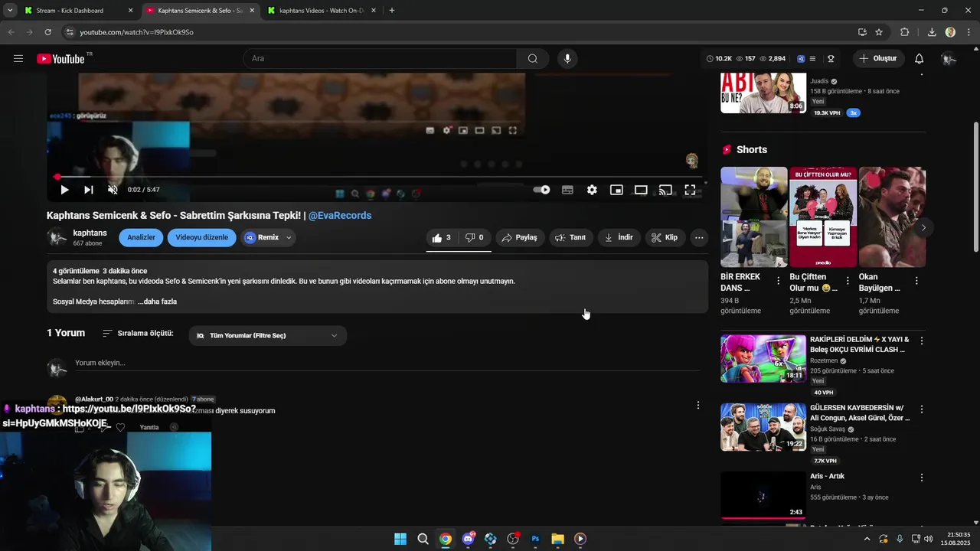Dislike the video with thumbs down
980x551 pixels.
[475, 238]
